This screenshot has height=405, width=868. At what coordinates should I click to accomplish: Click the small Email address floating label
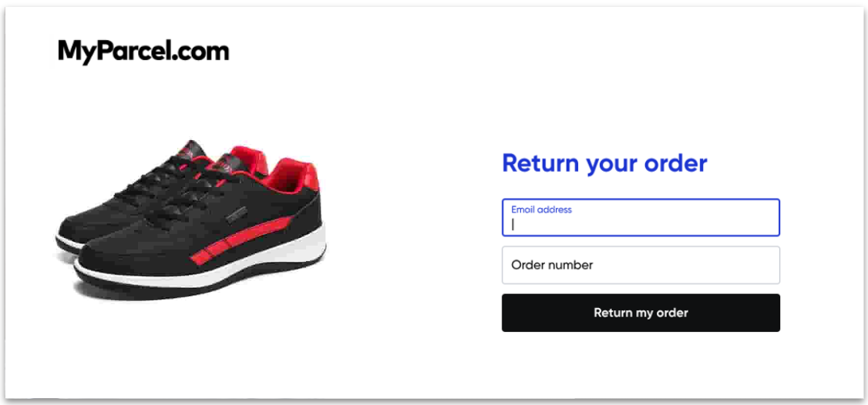tap(541, 209)
